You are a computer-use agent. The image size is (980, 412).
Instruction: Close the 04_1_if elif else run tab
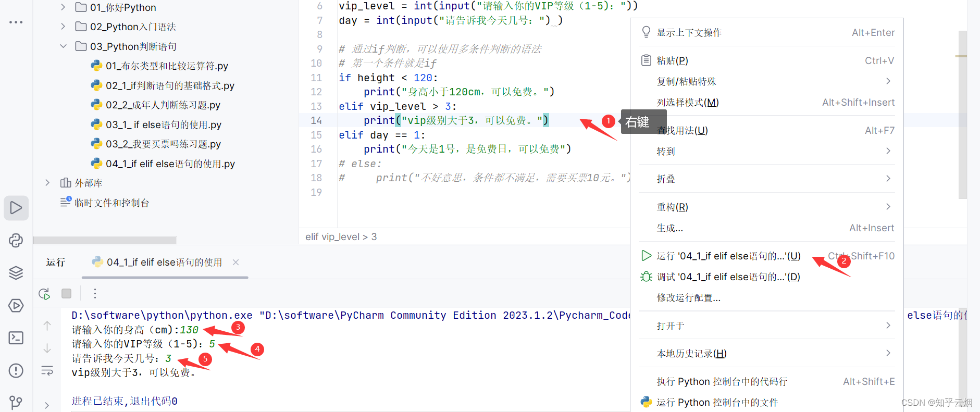(x=235, y=262)
